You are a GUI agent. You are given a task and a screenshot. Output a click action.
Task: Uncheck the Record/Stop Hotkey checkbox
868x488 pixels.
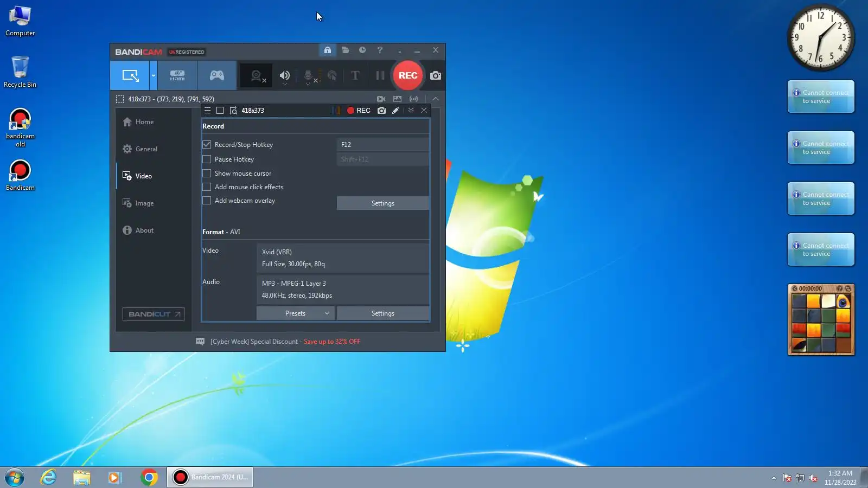[x=207, y=145]
